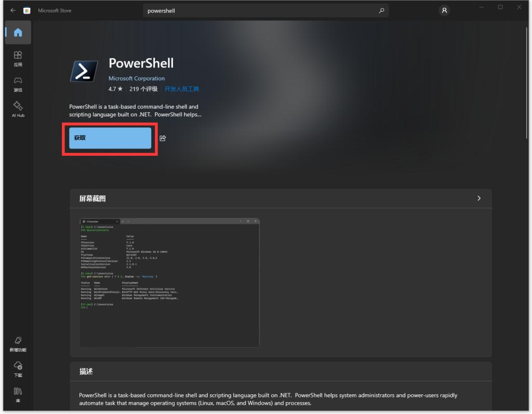
Task: Open the Home tab in sidebar
Action: 18,33
